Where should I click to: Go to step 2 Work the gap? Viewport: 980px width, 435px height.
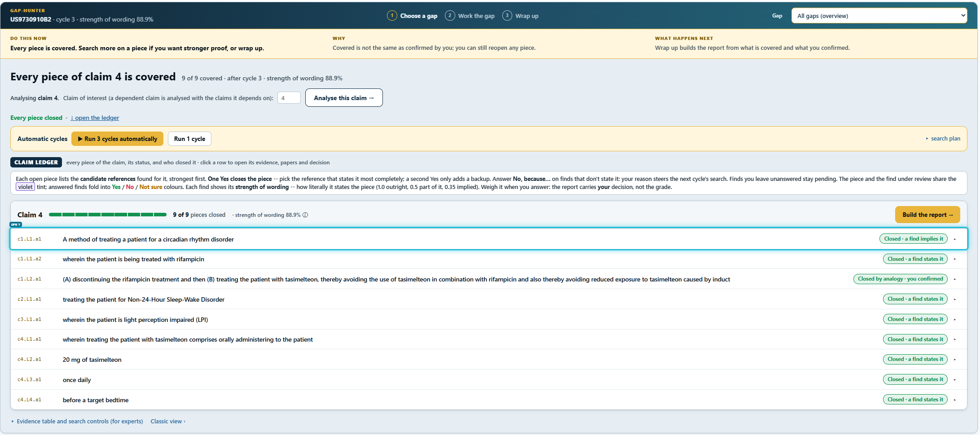coord(470,16)
